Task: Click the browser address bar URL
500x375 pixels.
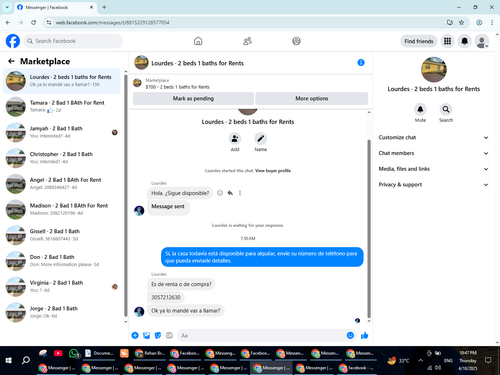Action: [x=112, y=22]
